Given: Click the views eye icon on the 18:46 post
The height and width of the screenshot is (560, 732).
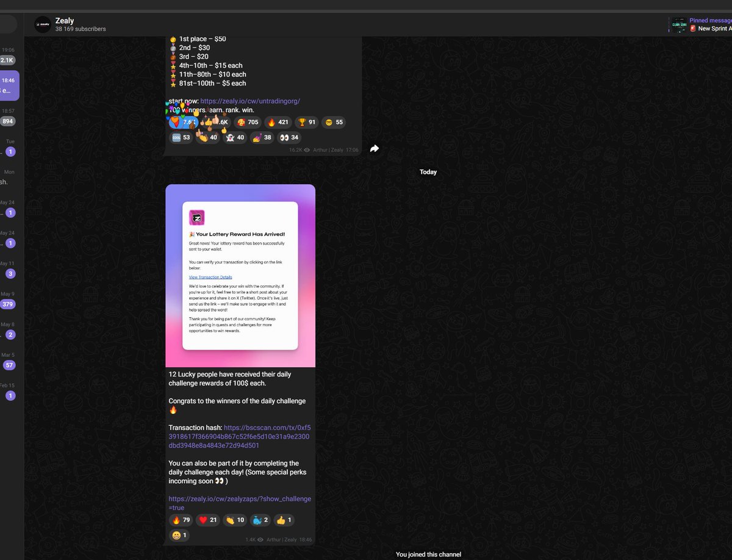Looking at the screenshot, I should point(261,540).
